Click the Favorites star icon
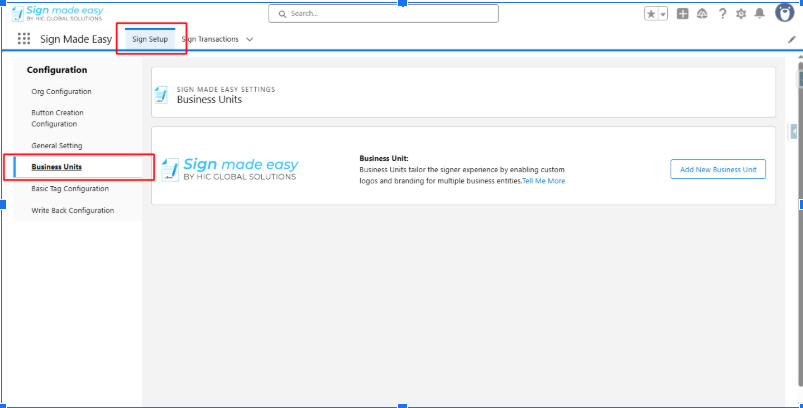Image resolution: width=803 pixels, height=408 pixels. click(x=651, y=14)
